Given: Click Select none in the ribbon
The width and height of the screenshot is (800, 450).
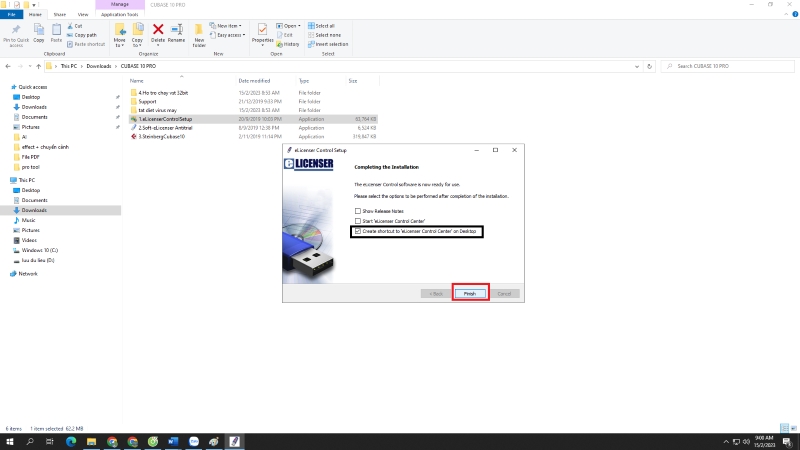Looking at the screenshot, I should 324,35.
